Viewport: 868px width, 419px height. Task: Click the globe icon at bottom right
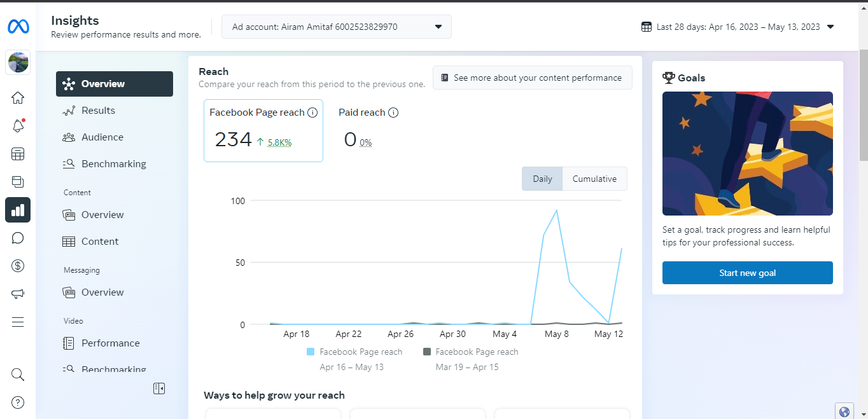(x=844, y=411)
